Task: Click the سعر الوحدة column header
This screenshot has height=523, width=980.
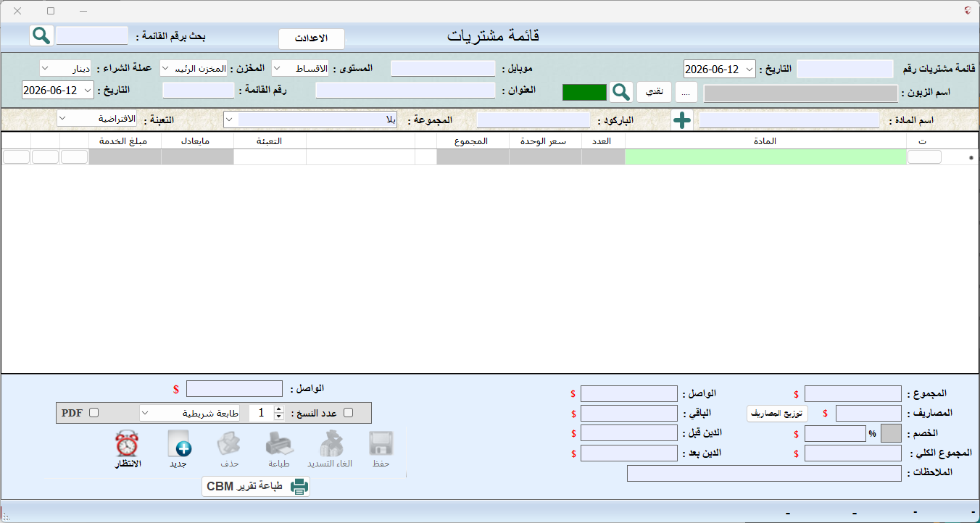Action: point(545,141)
